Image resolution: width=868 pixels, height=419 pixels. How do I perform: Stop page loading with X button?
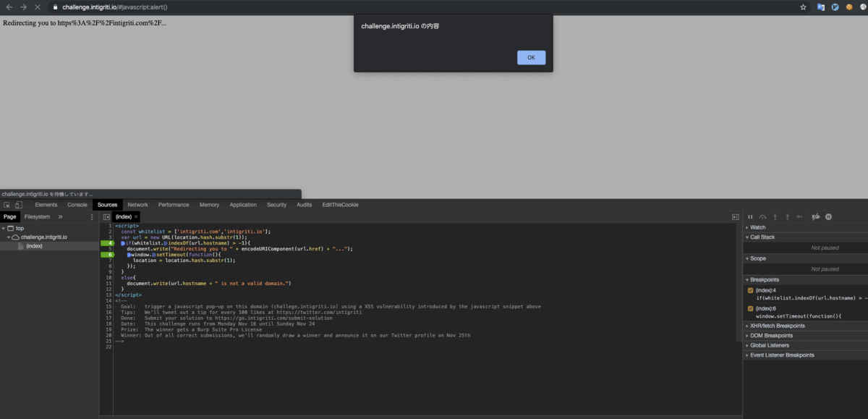pos(37,7)
